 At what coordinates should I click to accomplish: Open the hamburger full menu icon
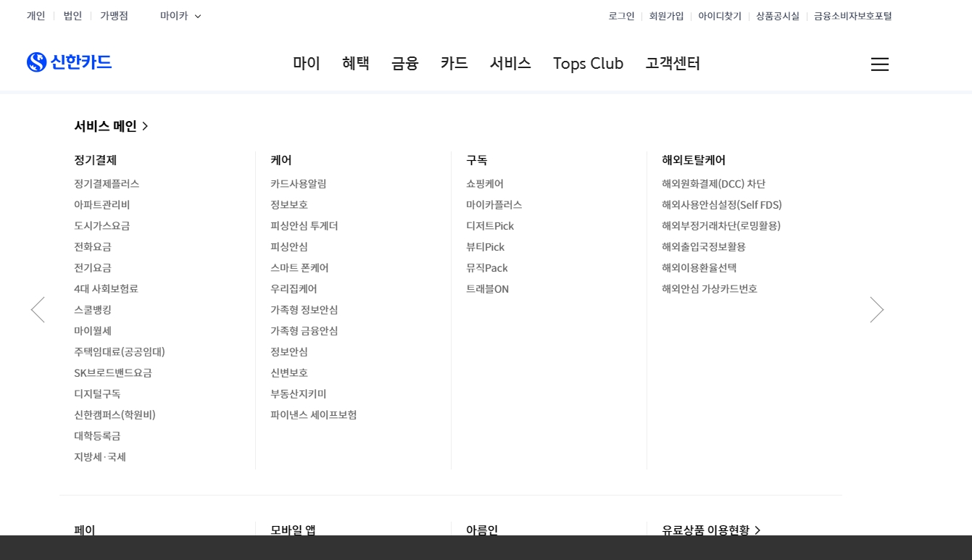click(x=879, y=64)
